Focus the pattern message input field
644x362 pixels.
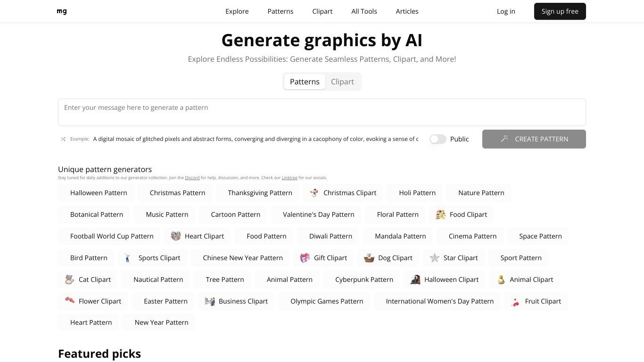tap(322, 112)
